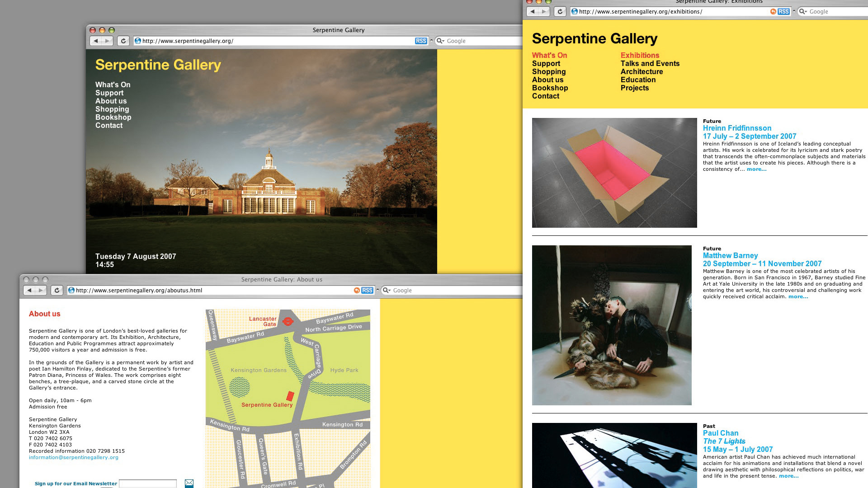Screen dimensions: 868x488
Task: Click more link after Hreinn Fridfinnsson text
Action: click(756, 169)
